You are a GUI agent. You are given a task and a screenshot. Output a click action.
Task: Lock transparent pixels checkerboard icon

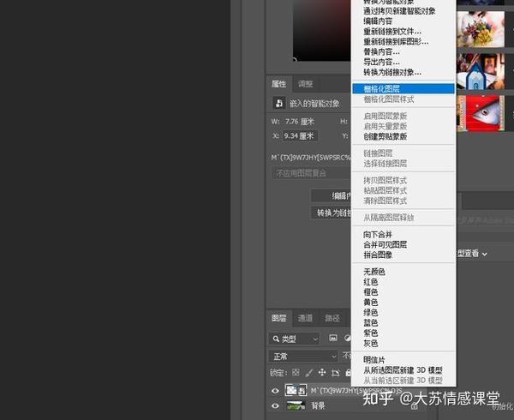[296, 373]
